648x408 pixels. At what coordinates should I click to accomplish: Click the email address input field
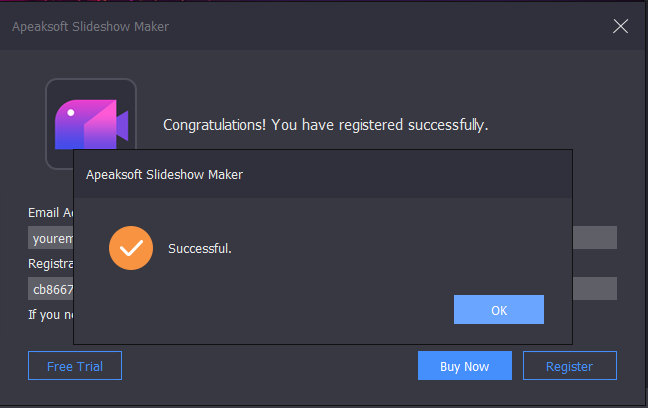click(x=50, y=238)
